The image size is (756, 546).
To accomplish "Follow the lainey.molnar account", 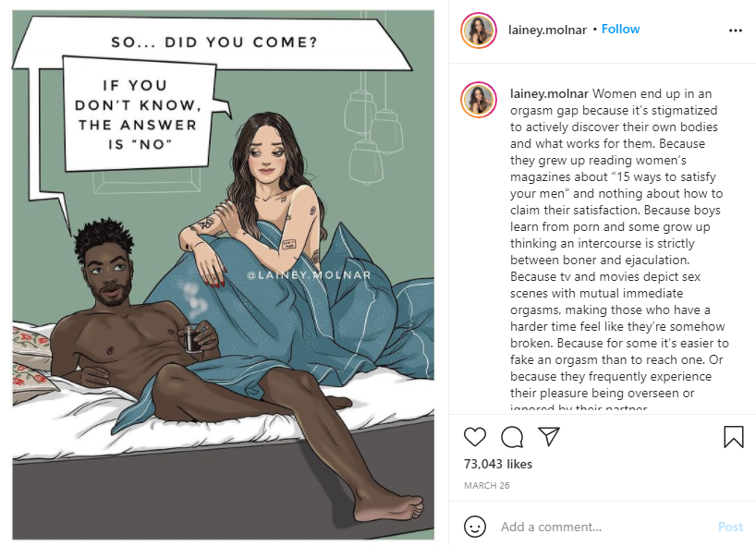I will (x=620, y=29).
